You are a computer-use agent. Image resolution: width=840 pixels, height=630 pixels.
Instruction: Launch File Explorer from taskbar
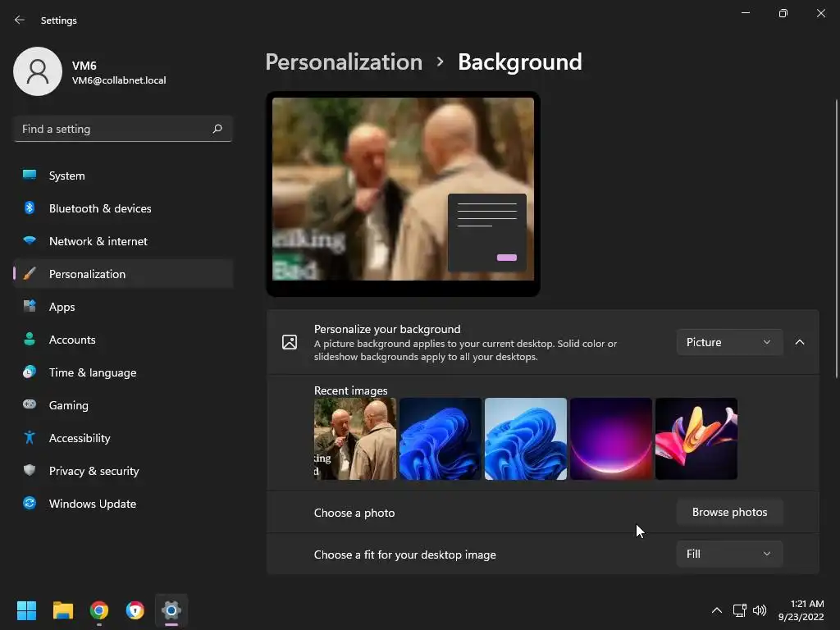tap(62, 610)
